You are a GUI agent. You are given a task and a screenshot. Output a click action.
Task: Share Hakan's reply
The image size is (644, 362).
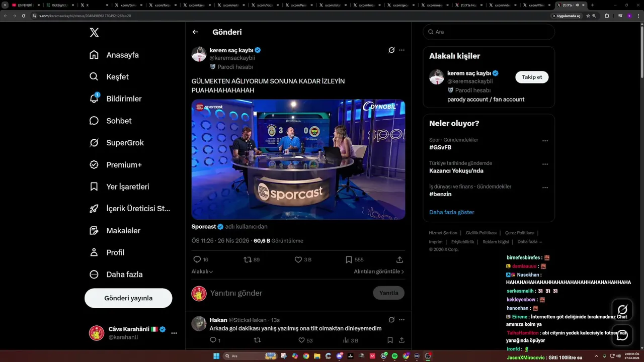(x=400, y=340)
